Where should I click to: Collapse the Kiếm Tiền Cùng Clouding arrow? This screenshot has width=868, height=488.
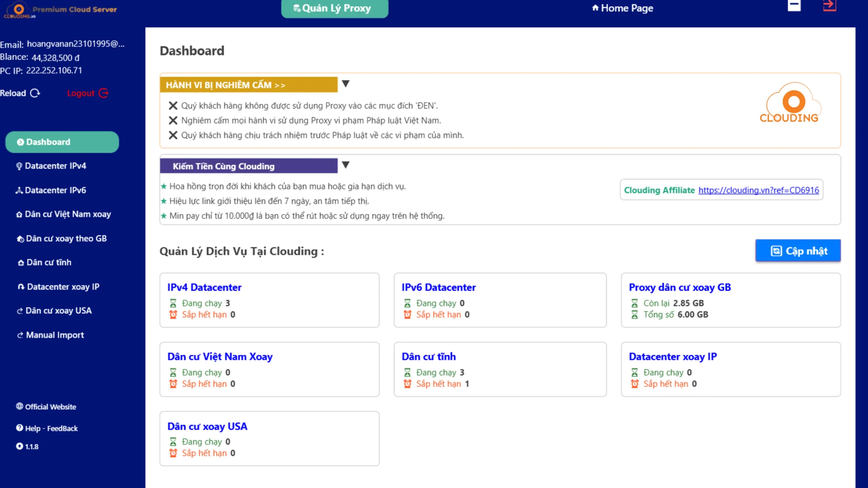346,165
